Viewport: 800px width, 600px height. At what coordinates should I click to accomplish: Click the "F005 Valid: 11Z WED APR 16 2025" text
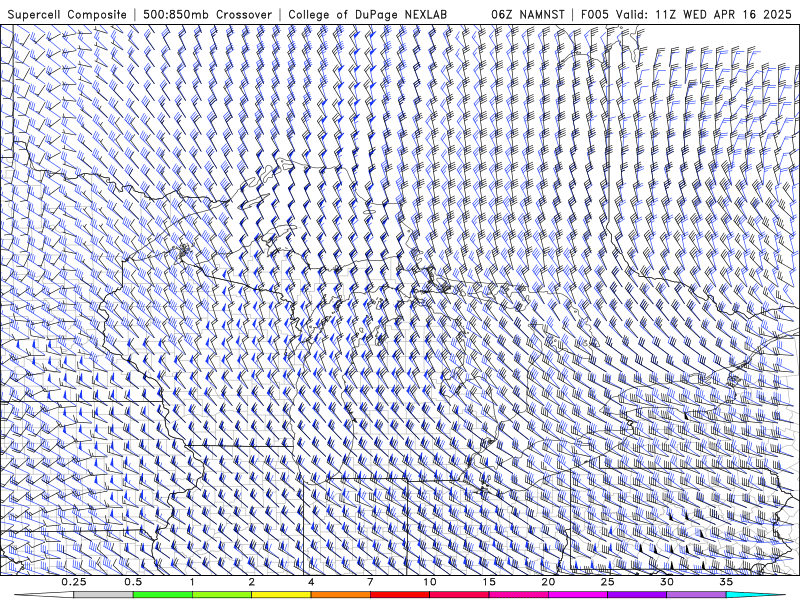[686, 14]
